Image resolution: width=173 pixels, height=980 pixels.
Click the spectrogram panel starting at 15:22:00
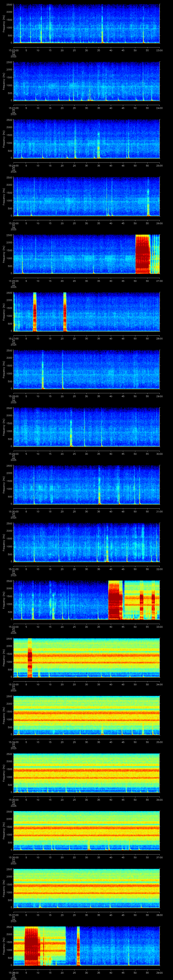pos(86,24)
